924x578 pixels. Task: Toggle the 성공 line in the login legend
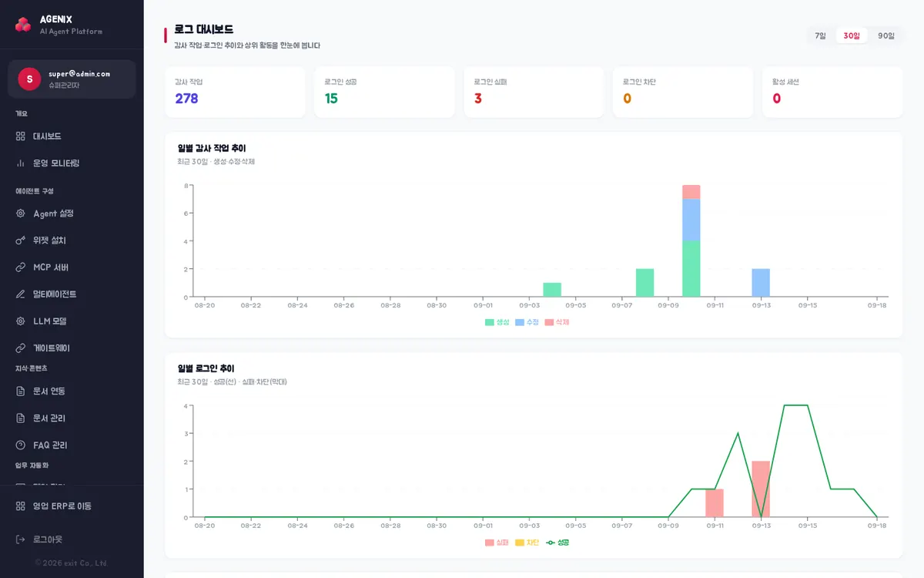point(557,543)
